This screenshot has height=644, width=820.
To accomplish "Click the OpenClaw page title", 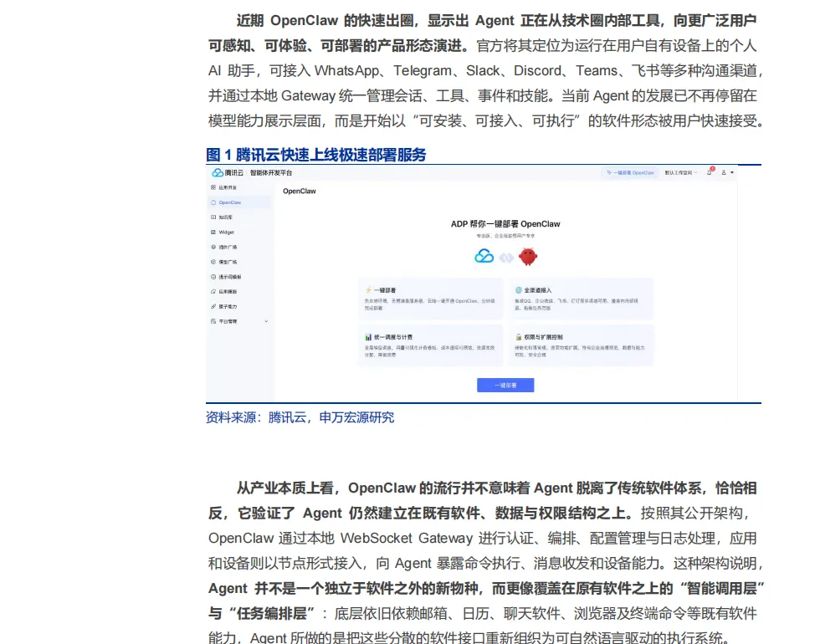I will point(300,192).
